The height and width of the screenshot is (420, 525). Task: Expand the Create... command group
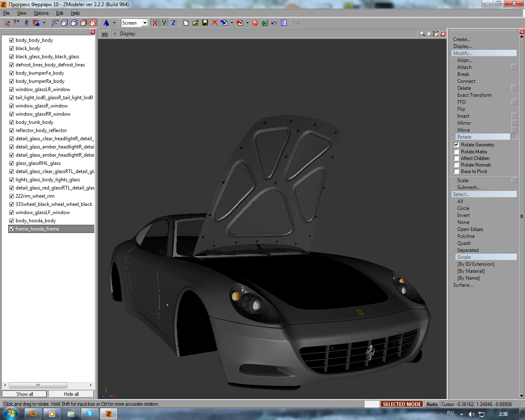[x=462, y=39]
